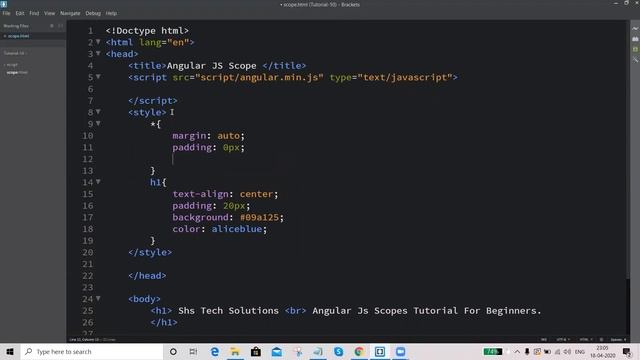Toggle INS insert mode in status bar
640x360 pixels.
543,340
